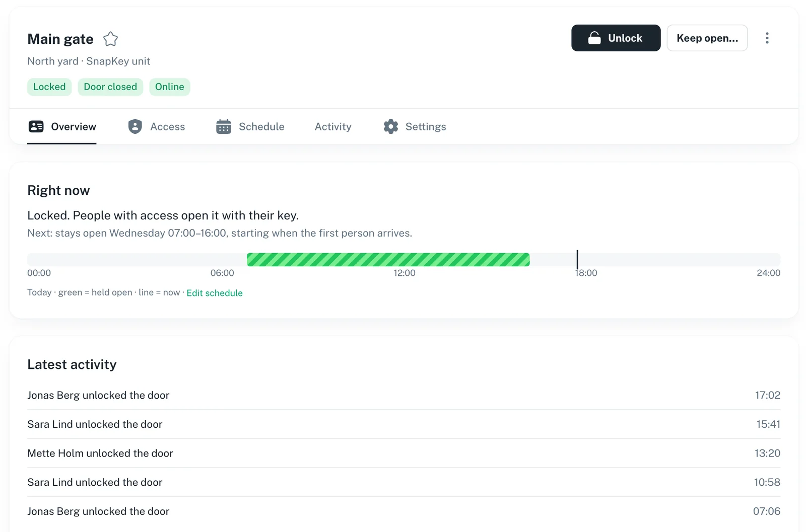Image resolution: width=806 pixels, height=532 pixels.
Task: Open the Keep open... dialog
Action: pyautogui.click(x=707, y=38)
